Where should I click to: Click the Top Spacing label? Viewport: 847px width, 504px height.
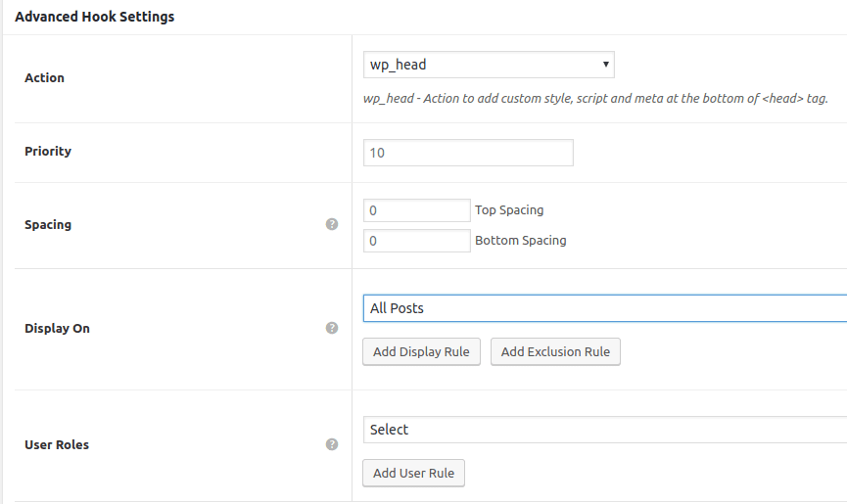pyautogui.click(x=509, y=209)
